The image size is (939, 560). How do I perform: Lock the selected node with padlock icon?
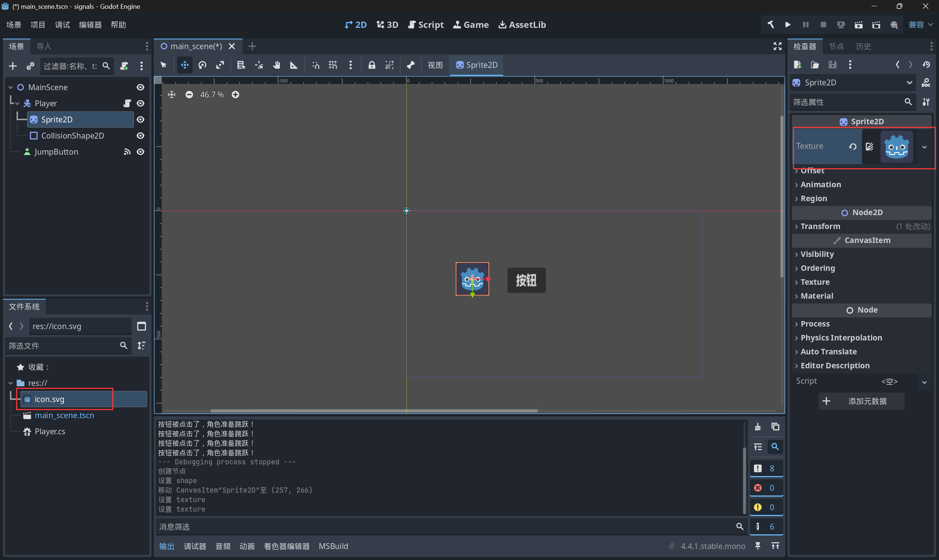click(372, 65)
